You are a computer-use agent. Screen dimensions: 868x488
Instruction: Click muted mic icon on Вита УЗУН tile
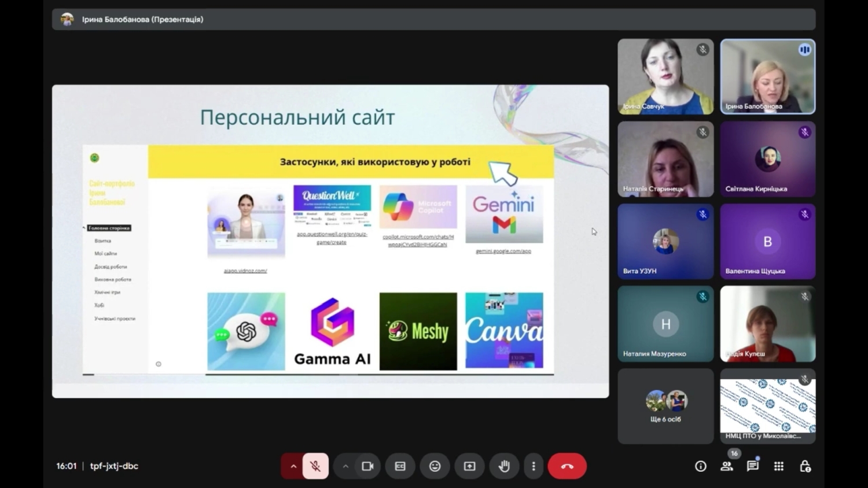point(703,215)
